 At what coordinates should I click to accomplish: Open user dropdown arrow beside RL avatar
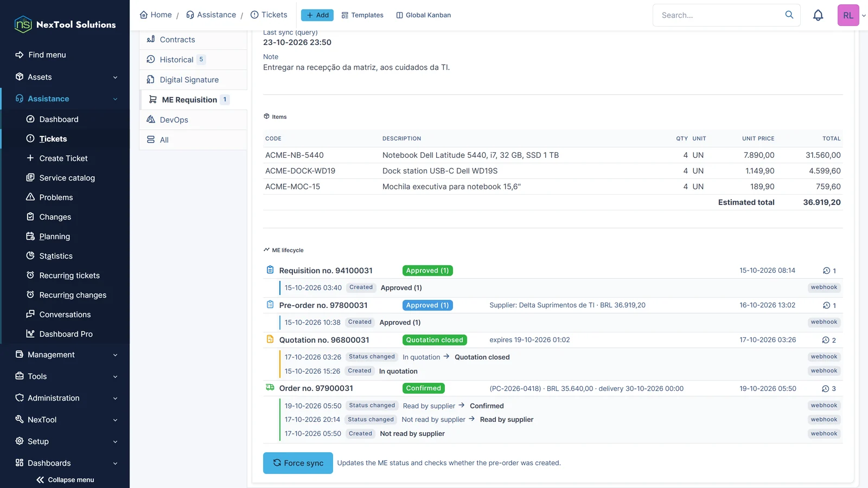(864, 16)
